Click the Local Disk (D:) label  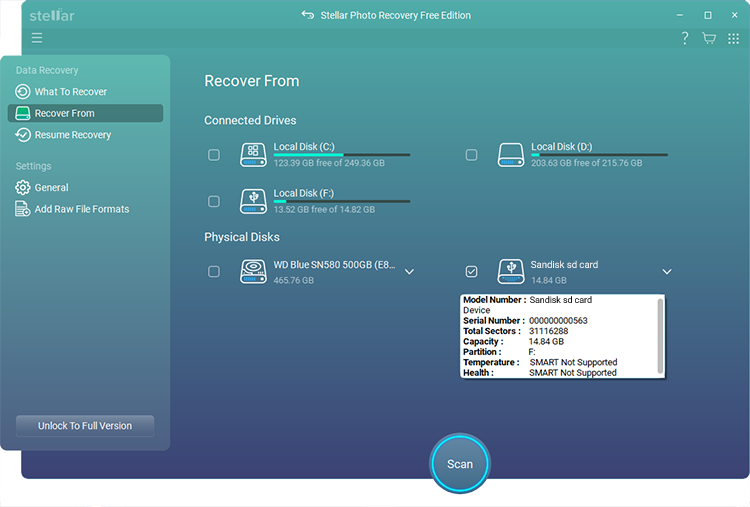[562, 147]
